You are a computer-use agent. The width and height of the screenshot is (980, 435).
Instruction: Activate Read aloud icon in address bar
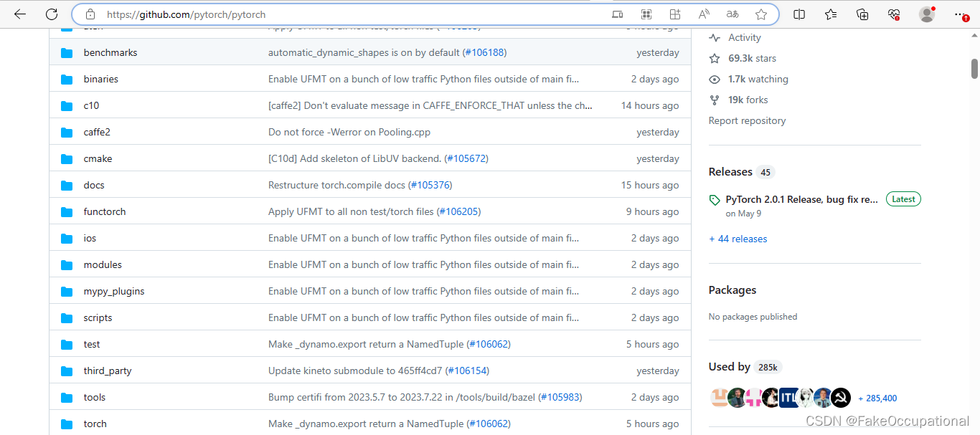[x=704, y=14]
